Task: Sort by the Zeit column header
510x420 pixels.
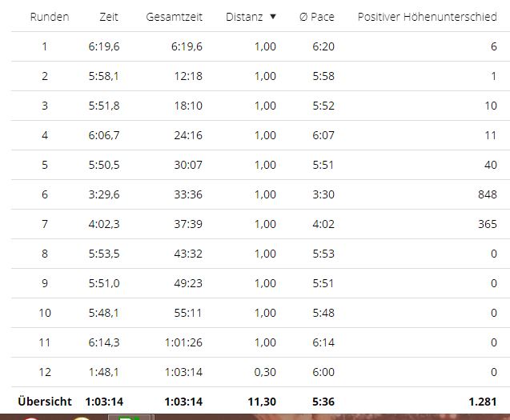Action: tap(109, 17)
